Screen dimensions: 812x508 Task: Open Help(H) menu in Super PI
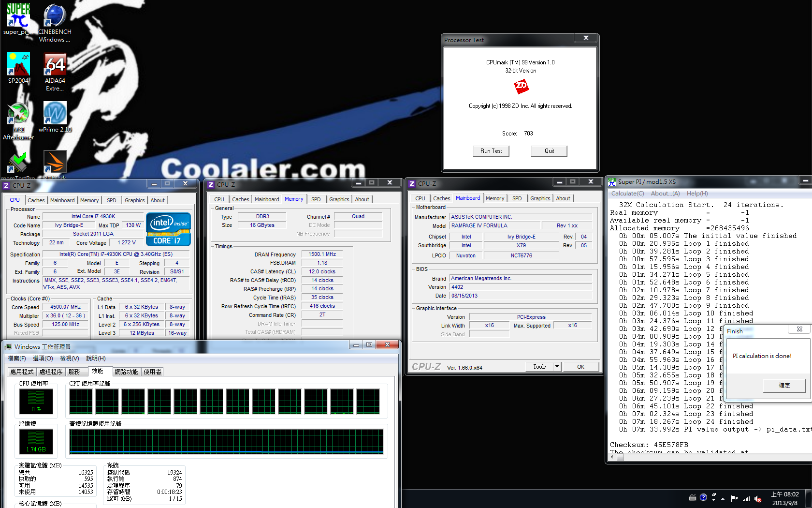[x=697, y=194]
